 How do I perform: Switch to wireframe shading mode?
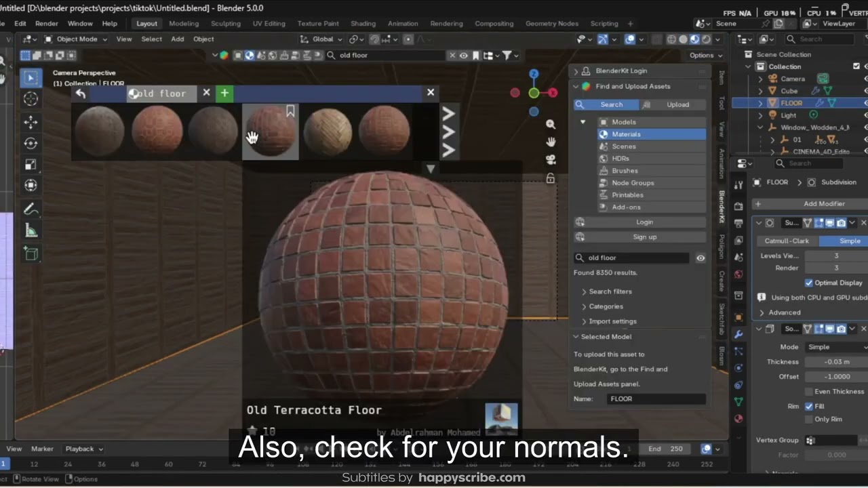click(x=671, y=39)
